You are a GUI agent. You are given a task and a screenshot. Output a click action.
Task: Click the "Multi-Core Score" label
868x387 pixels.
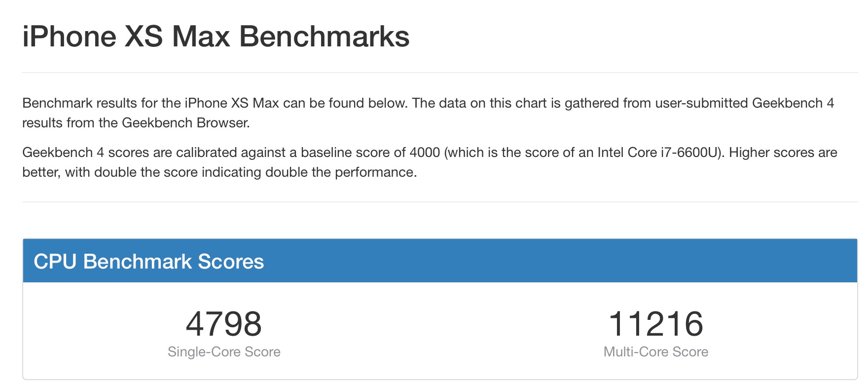655,352
